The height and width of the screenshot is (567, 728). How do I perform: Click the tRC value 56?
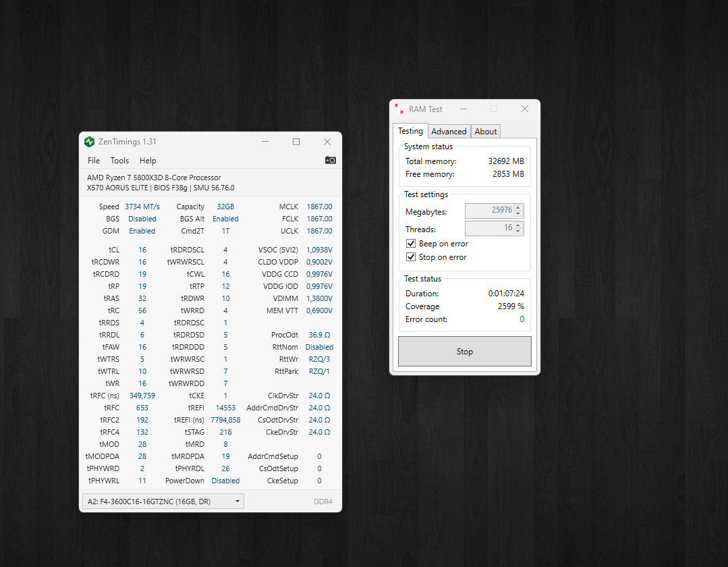[x=142, y=310]
